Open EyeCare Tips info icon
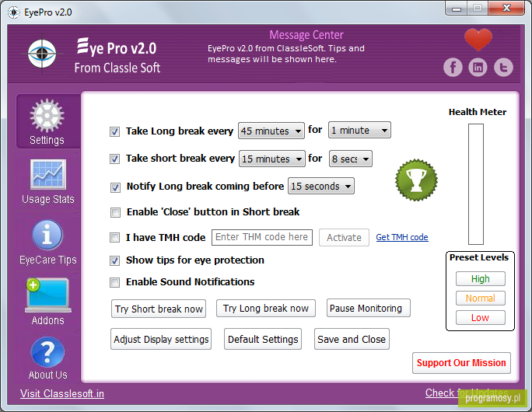This screenshot has width=532, height=412. (x=47, y=235)
